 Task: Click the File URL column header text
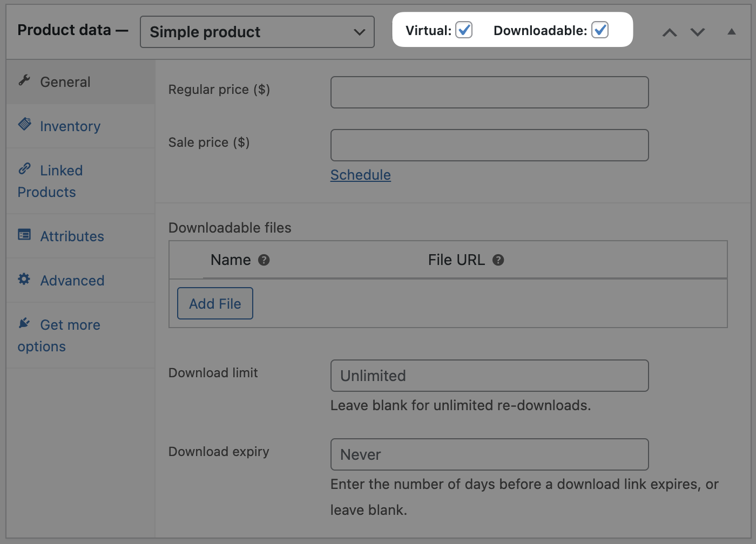[x=456, y=260]
